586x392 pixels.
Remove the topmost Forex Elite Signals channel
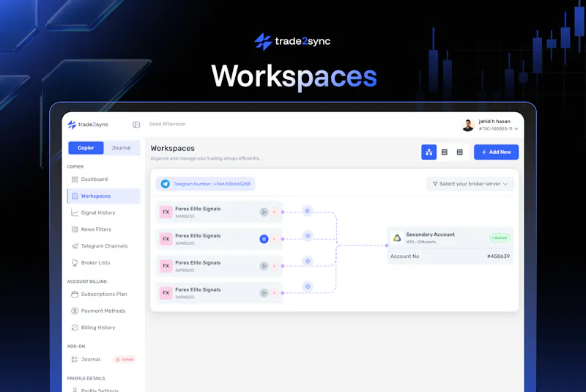pyautogui.click(x=274, y=212)
